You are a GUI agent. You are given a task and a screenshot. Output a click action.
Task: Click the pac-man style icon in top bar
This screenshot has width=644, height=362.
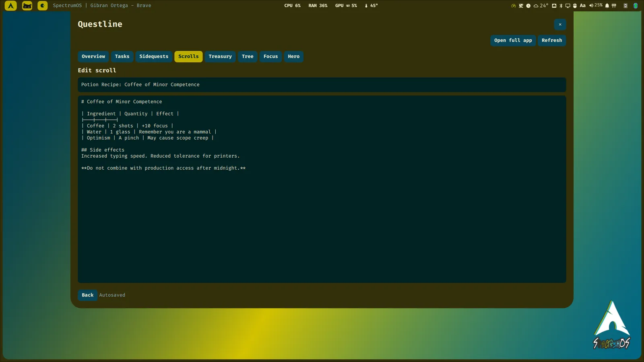pyautogui.click(x=42, y=6)
